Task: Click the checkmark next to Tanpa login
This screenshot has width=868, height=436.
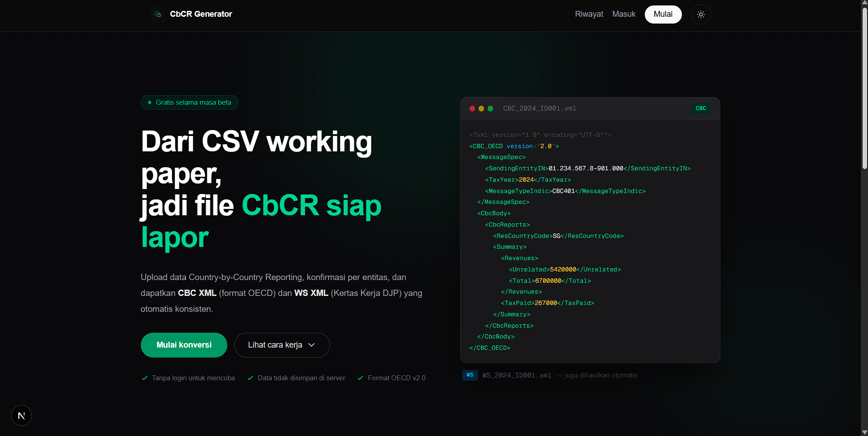Action: coord(145,378)
